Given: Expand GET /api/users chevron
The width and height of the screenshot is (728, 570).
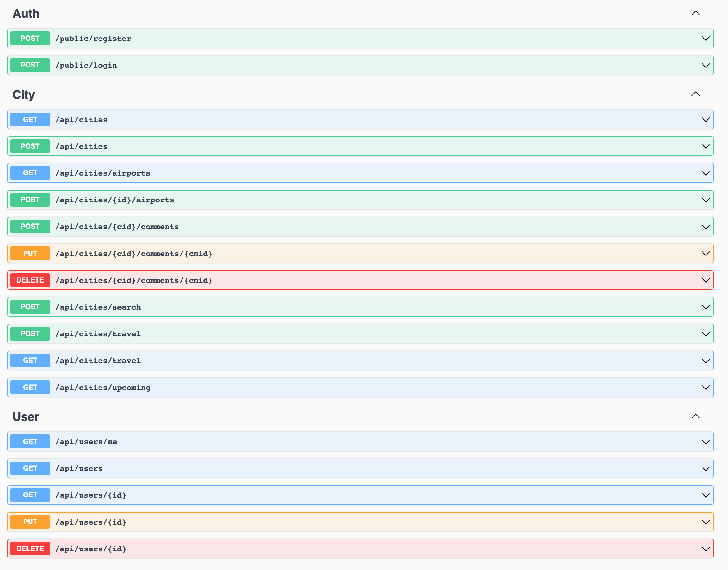Looking at the screenshot, I should pos(705,469).
